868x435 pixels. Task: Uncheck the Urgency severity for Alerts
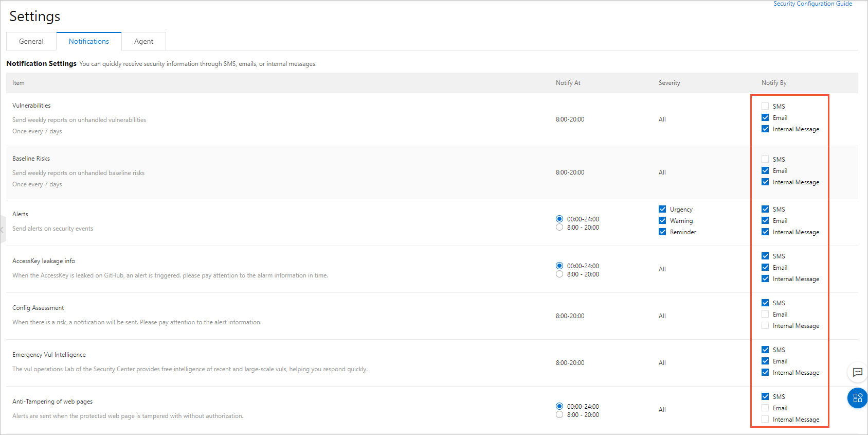[x=662, y=209]
